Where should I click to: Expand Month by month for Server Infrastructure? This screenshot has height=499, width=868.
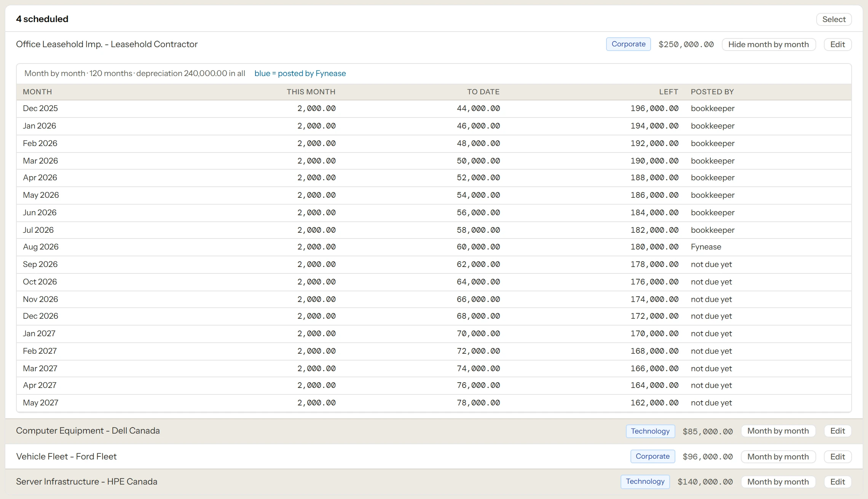pyautogui.click(x=778, y=482)
